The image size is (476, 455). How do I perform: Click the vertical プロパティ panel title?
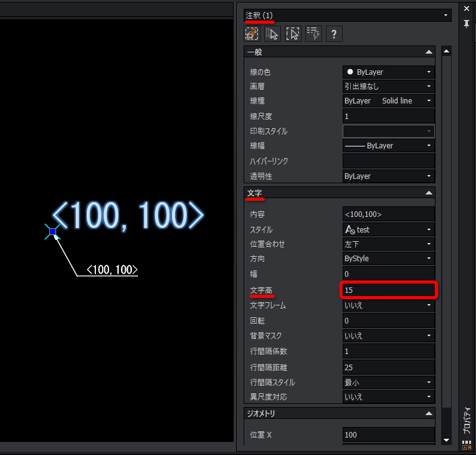click(x=467, y=421)
